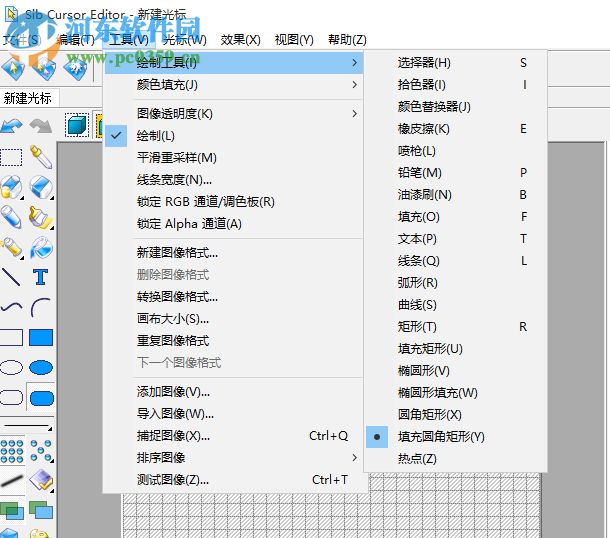Screen dimensions: 610x538
Task: Select 椭圆形填充(W) in the submenu
Action: coord(456,393)
